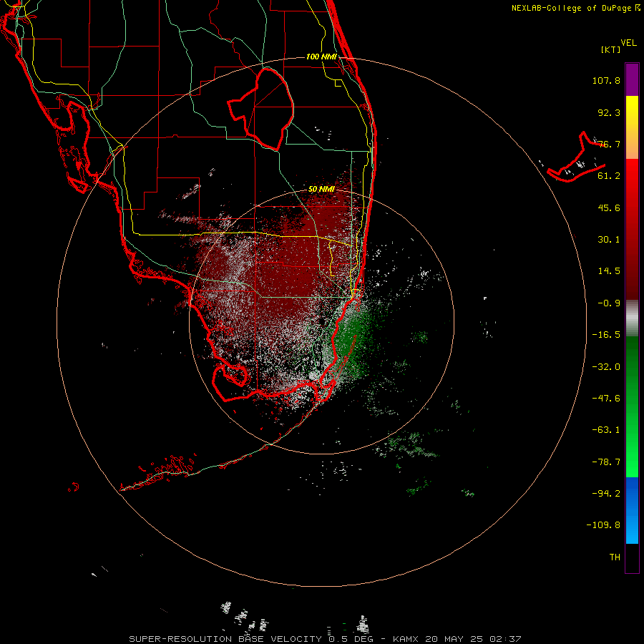The width and height of the screenshot is (644, 644).
Task: Click the [KT] units label
Action: click(611, 49)
